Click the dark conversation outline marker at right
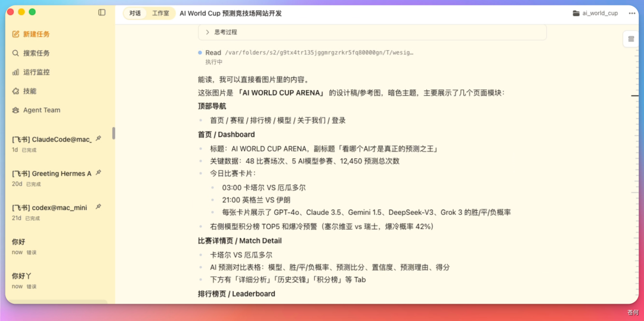 [635, 96]
